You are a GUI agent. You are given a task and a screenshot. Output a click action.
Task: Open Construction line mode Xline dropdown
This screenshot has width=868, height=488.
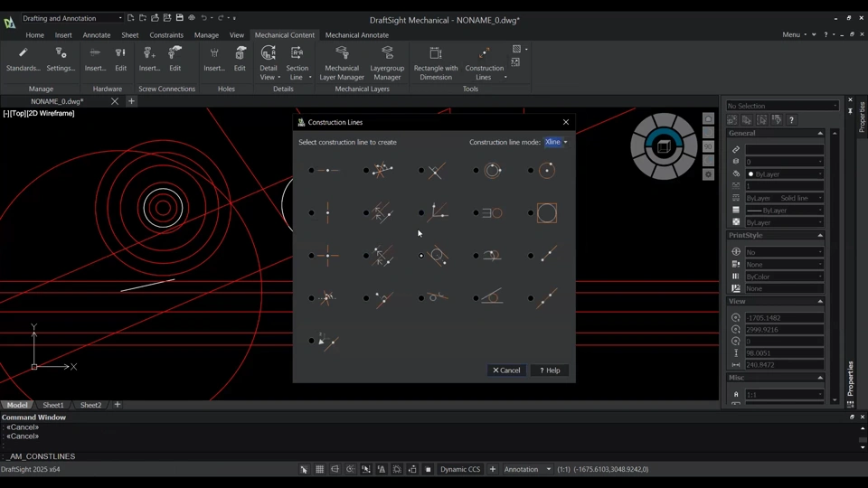click(556, 142)
